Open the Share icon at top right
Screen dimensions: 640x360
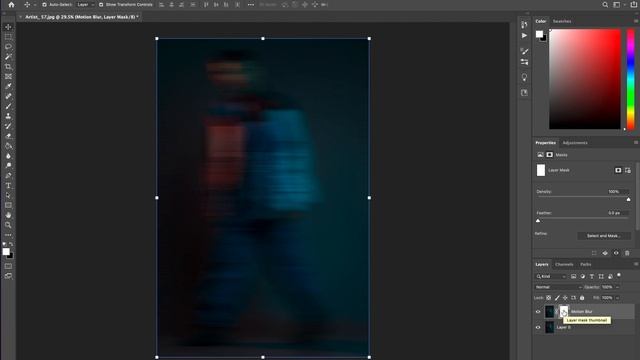633,5
